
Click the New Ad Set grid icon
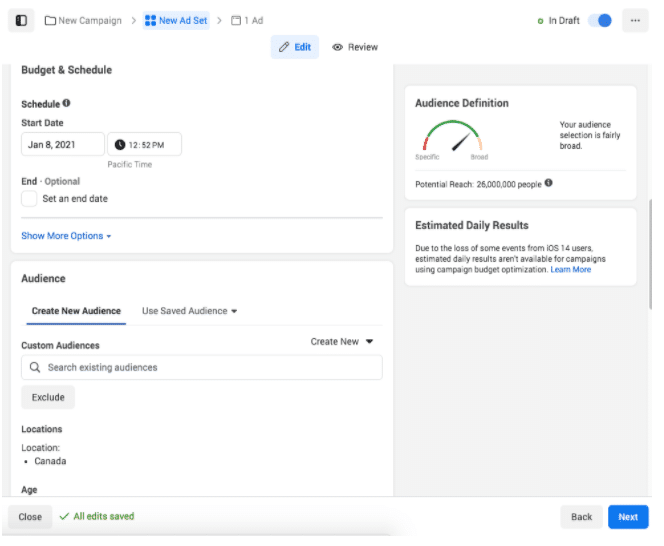150,20
